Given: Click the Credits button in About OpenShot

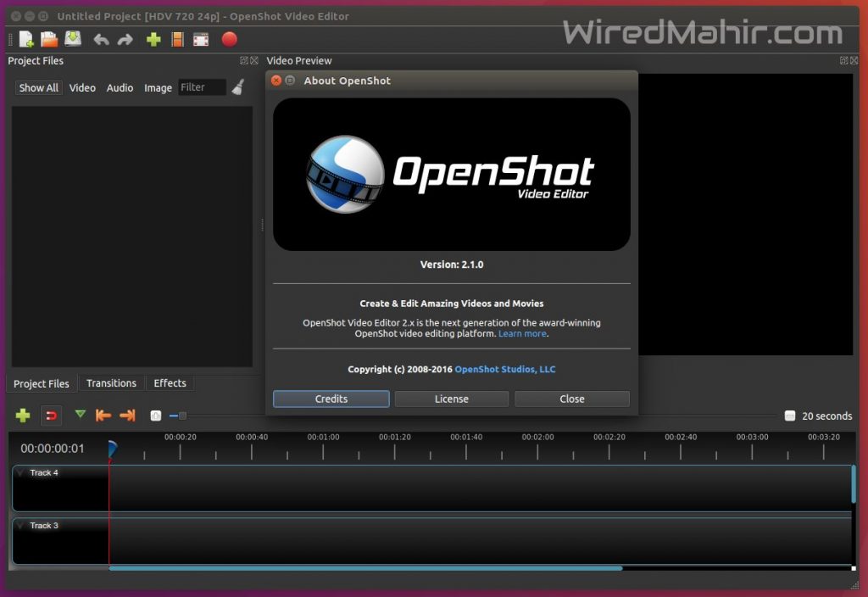Looking at the screenshot, I should point(331,399).
